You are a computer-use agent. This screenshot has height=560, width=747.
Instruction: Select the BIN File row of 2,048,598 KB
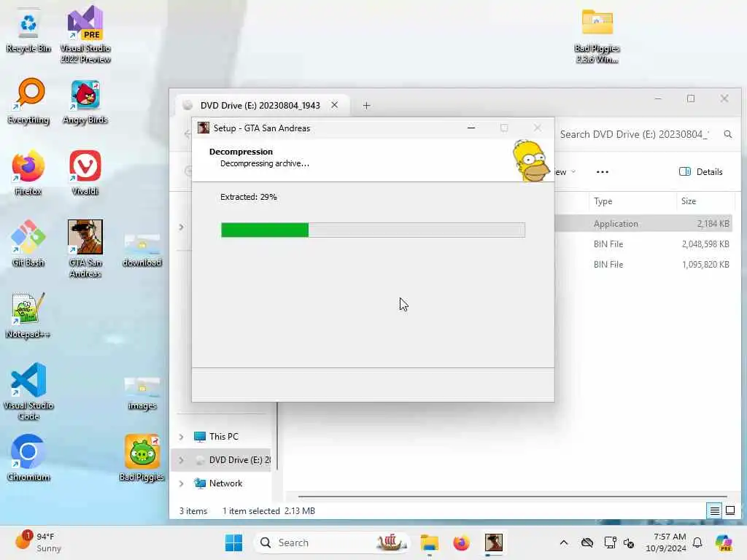(x=644, y=244)
